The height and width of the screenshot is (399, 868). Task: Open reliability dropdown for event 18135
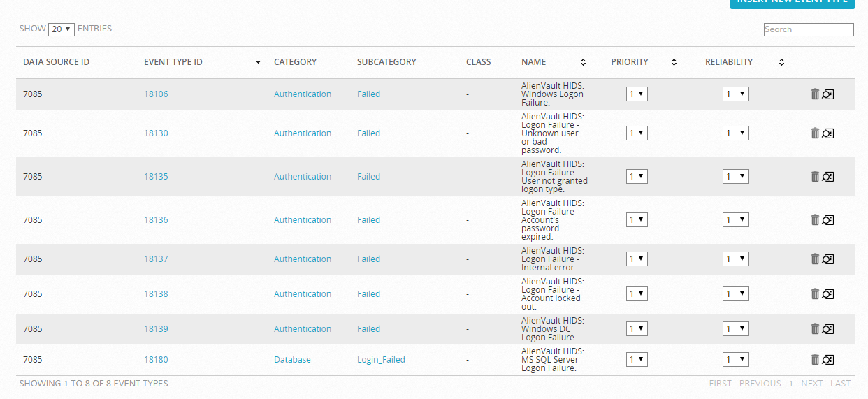click(x=736, y=176)
